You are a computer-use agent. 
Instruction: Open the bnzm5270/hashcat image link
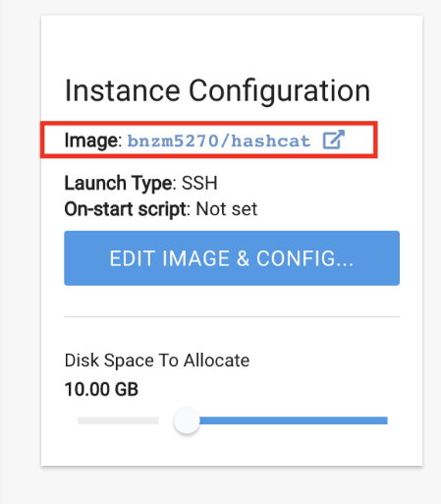click(x=219, y=141)
